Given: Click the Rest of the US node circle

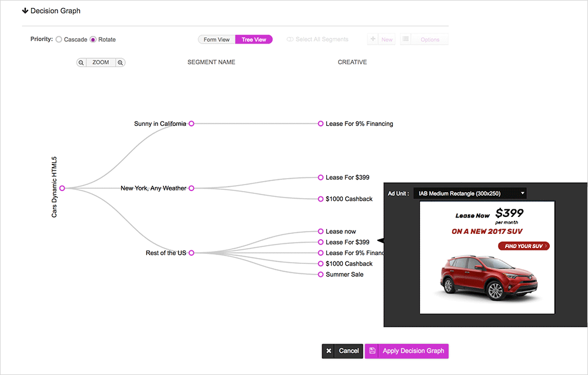Looking at the screenshot, I should click(x=191, y=253).
